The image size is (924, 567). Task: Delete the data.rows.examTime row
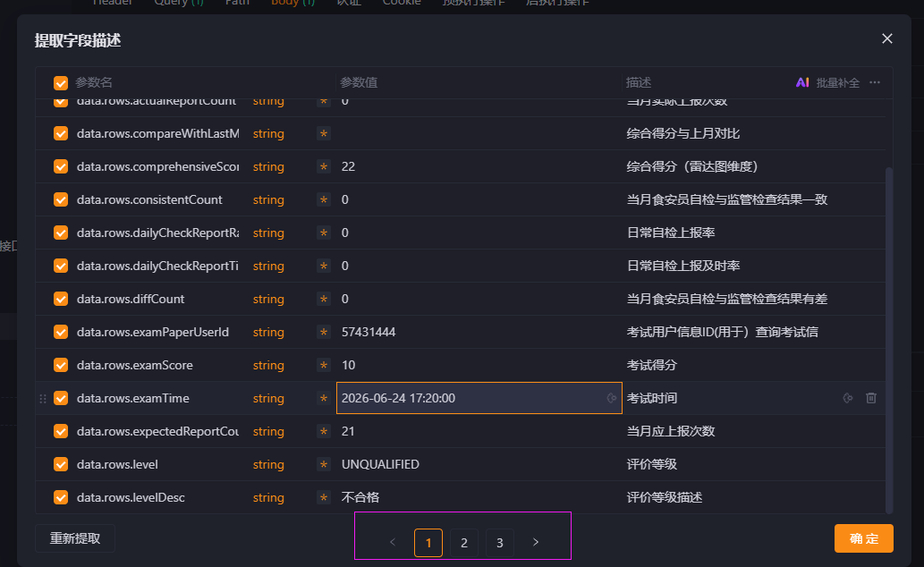(x=871, y=399)
